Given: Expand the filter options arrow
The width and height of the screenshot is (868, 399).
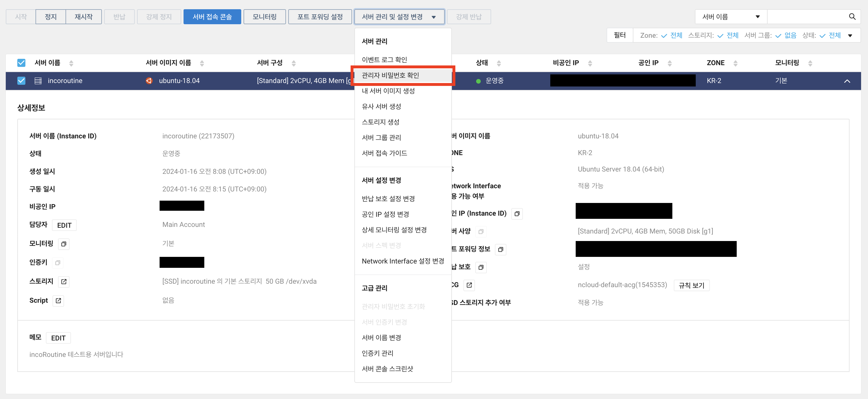Looking at the screenshot, I should click(x=850, y=35).
